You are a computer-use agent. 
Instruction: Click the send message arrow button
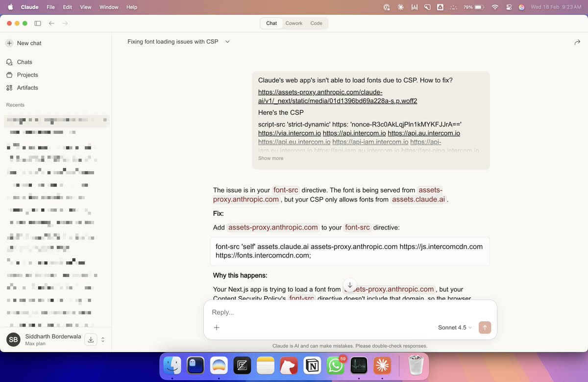click(x=485, y=328)
